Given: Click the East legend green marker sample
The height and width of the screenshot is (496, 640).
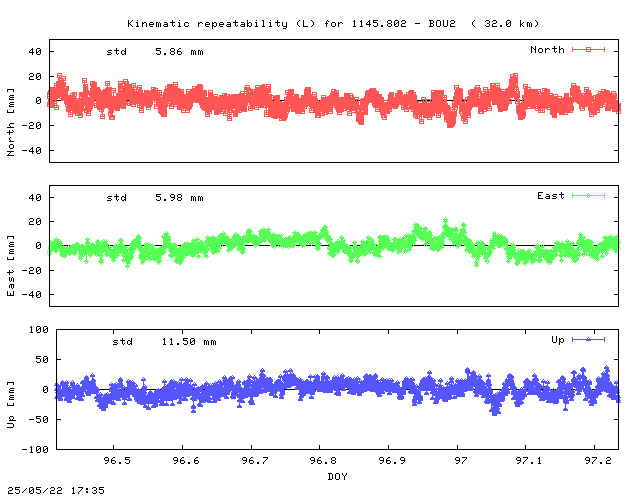Looking at the screenshot, I should click(588, 196).
